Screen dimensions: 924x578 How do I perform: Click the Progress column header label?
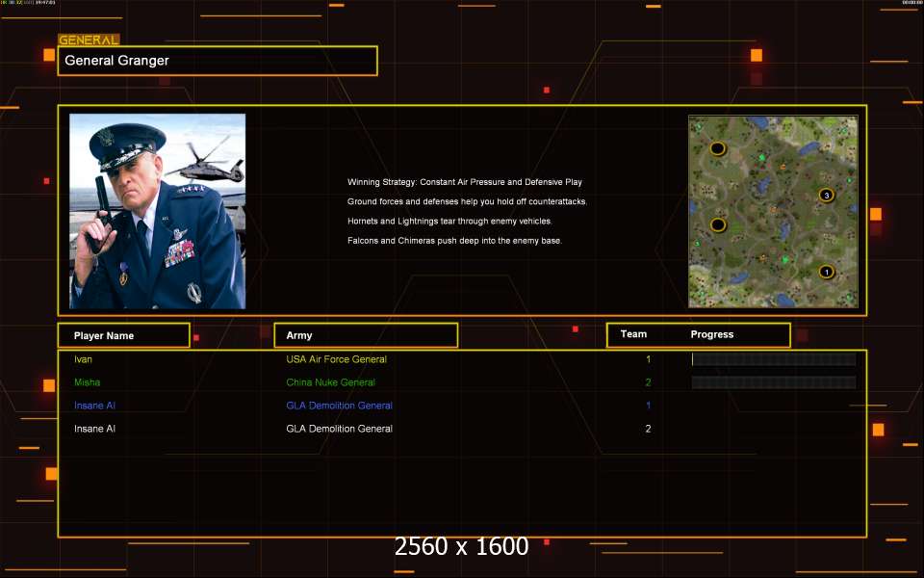click(712, 334)
